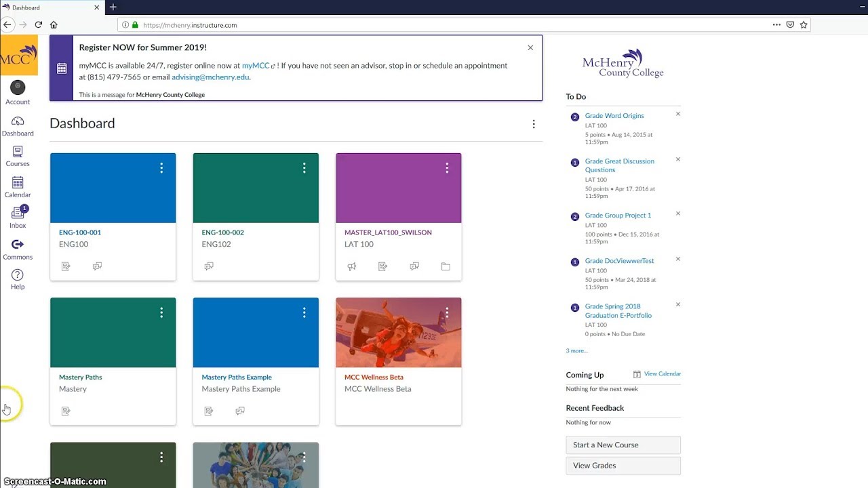
Task: Open assignments icon on MASTER_LAT100_SWILSON card
Action: (x=383, y=266)
